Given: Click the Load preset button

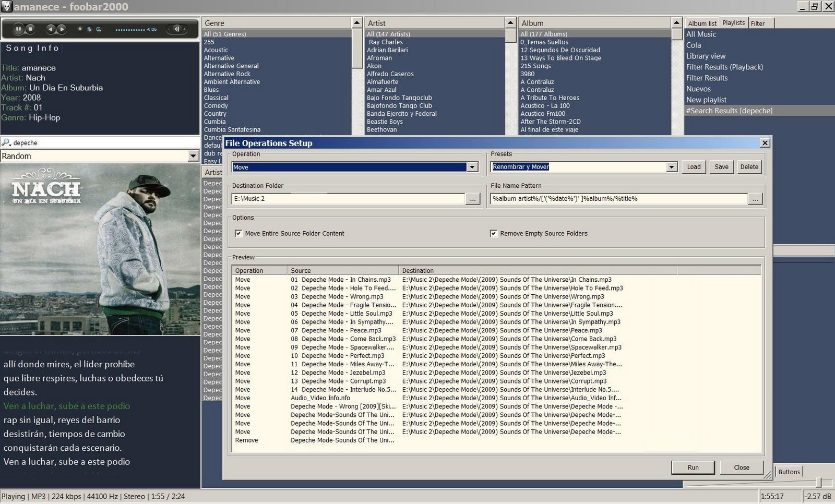Looking at the screenshot, I should 694,167.
